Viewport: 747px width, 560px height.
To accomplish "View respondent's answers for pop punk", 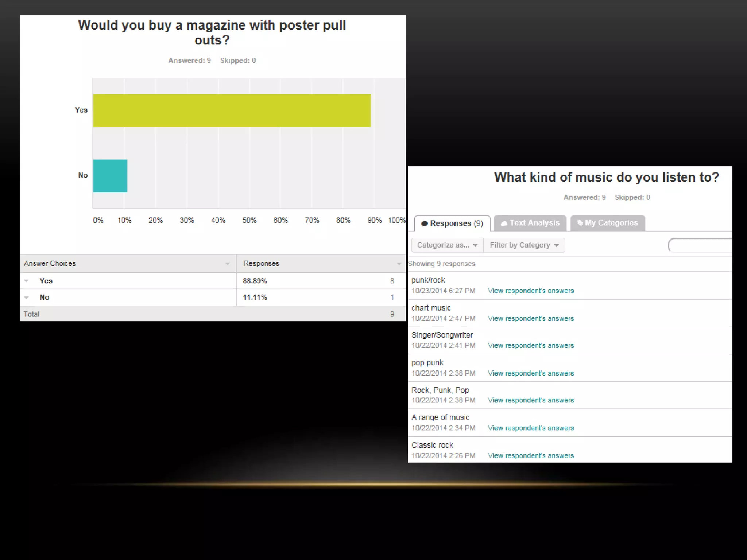I will [531, 373].
